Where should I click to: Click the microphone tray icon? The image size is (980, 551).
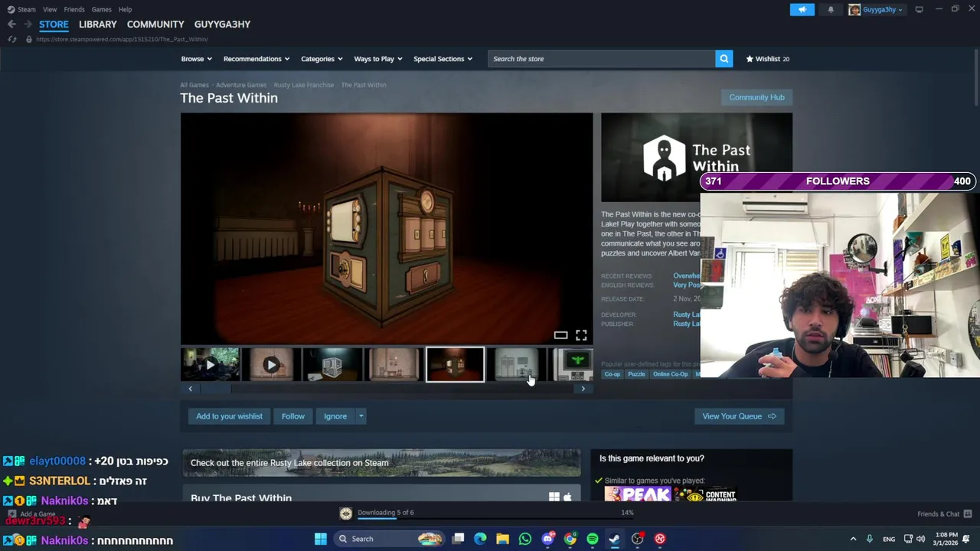(x=870, y=539)
